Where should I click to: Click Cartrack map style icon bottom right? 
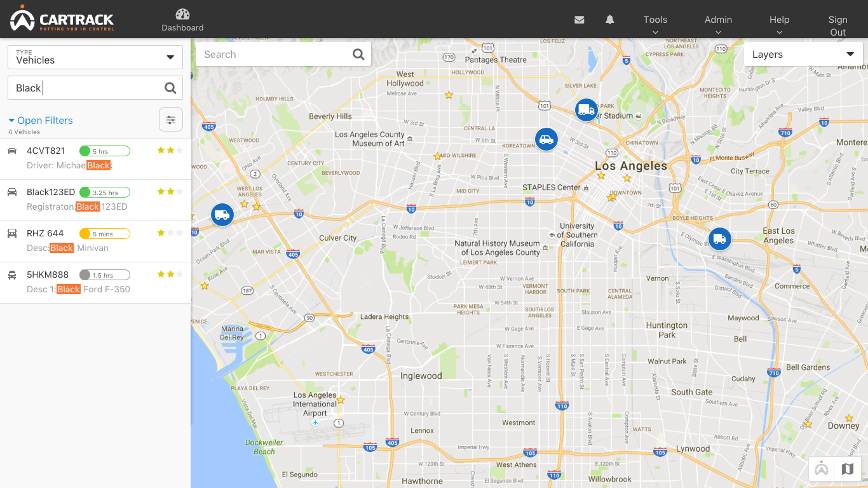[x=822, y=469]
